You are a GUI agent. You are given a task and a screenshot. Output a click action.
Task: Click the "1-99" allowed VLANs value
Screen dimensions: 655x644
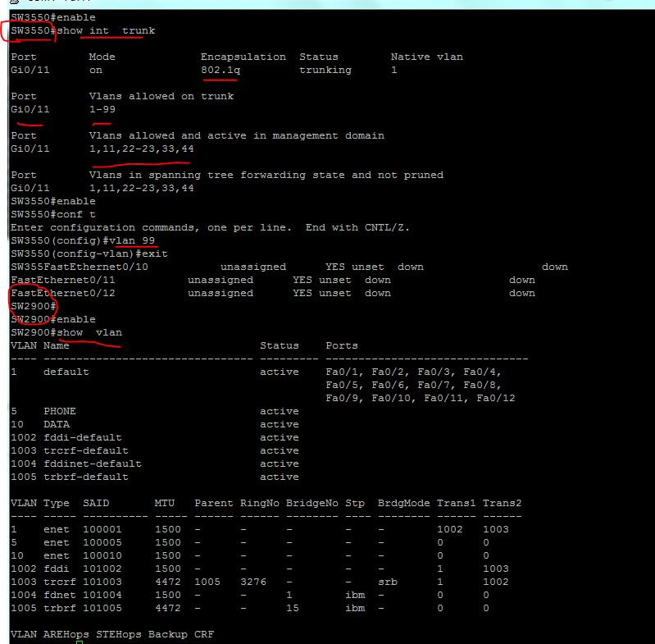pos(102,109)
